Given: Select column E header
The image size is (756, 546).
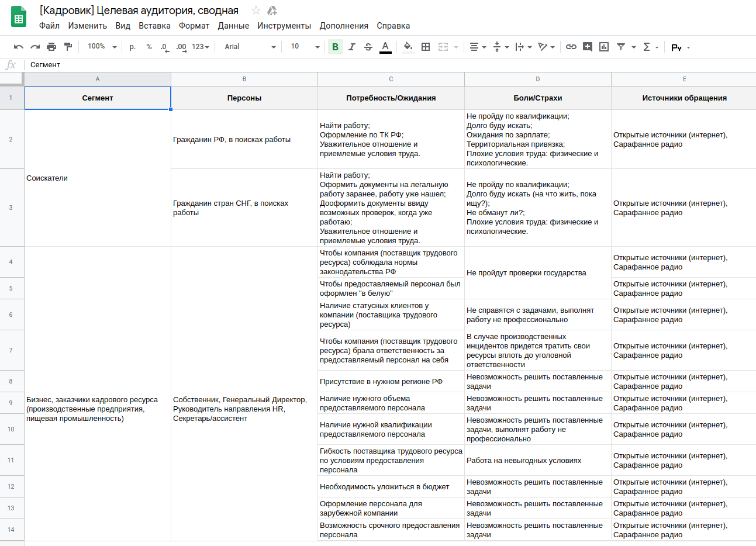Looking at the screenshot, I should click(x=684, y=79).
